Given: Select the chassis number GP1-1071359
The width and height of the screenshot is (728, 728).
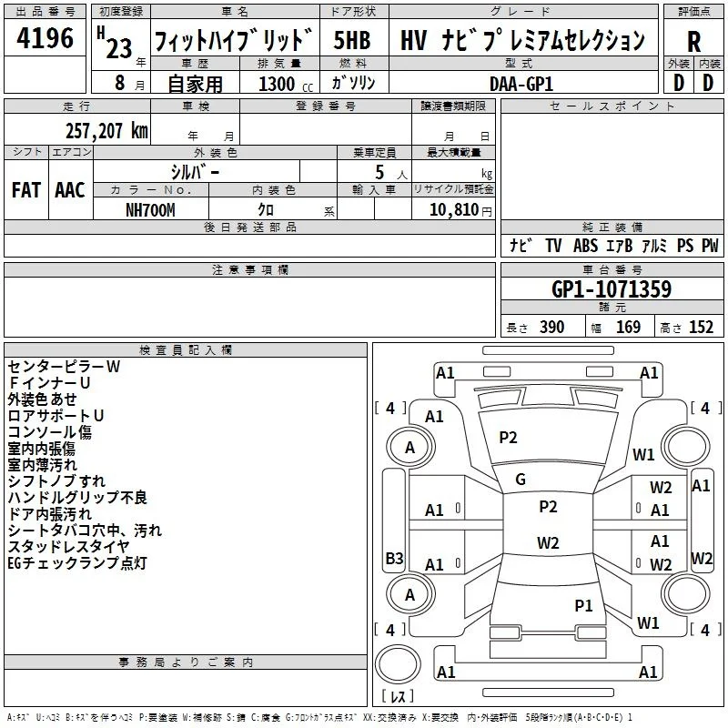Looking at the screenshot, I should coord(612,289).
